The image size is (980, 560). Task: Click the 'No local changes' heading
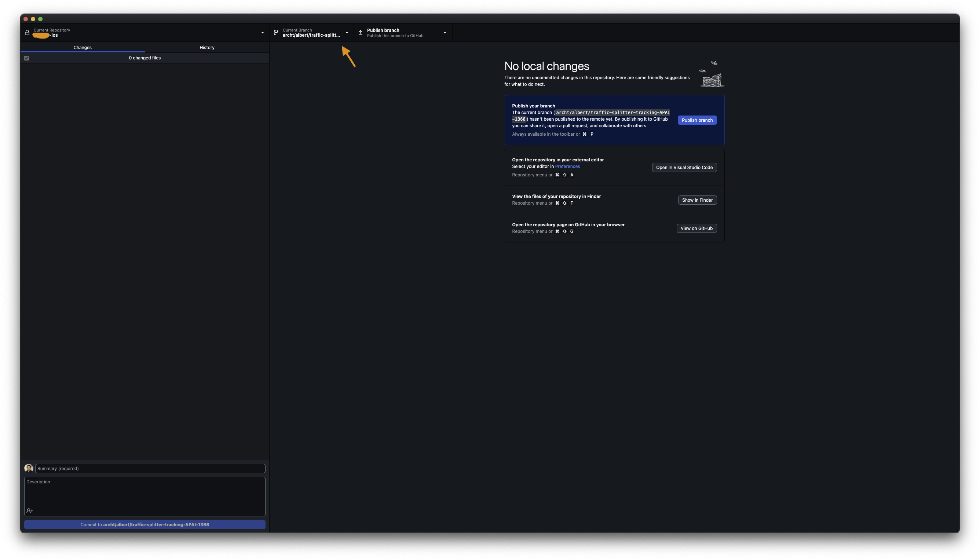pos(546,66)
